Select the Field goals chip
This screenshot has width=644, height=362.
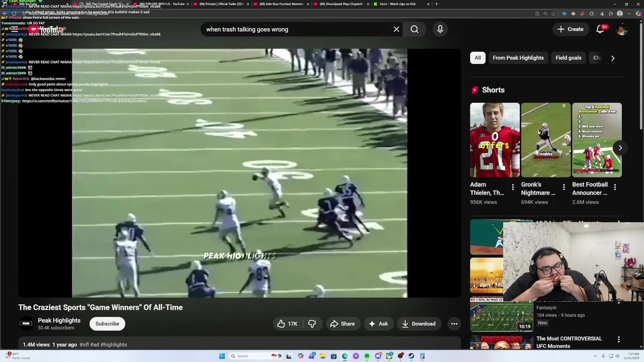point(569,58)
